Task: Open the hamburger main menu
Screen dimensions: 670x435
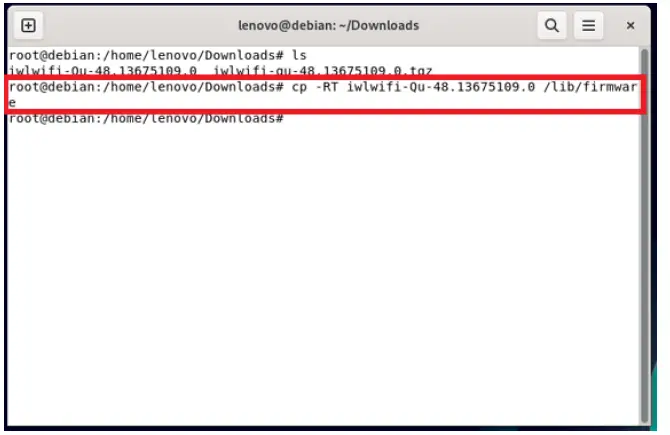Action: click(588, 26)
